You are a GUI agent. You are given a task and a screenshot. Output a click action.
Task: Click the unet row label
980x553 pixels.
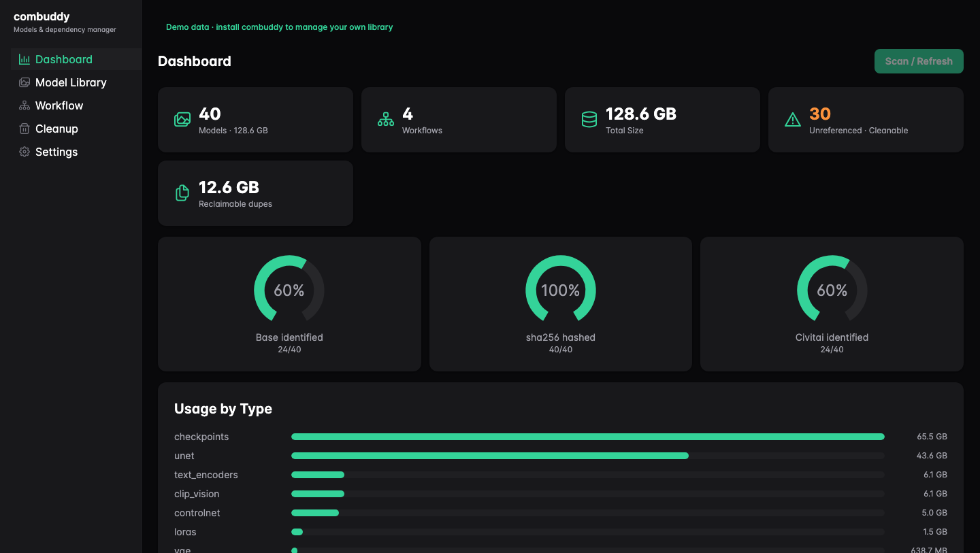184,456
